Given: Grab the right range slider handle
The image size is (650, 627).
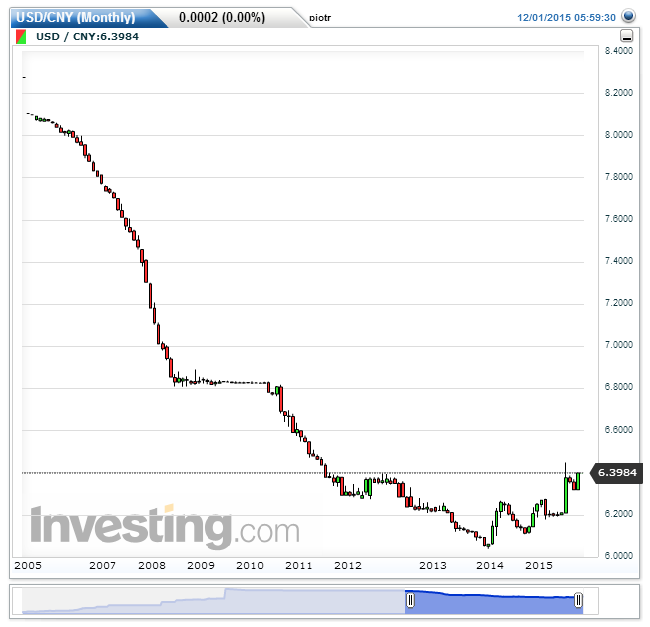Looking at the screenshot, I should [x=578, y=600].
